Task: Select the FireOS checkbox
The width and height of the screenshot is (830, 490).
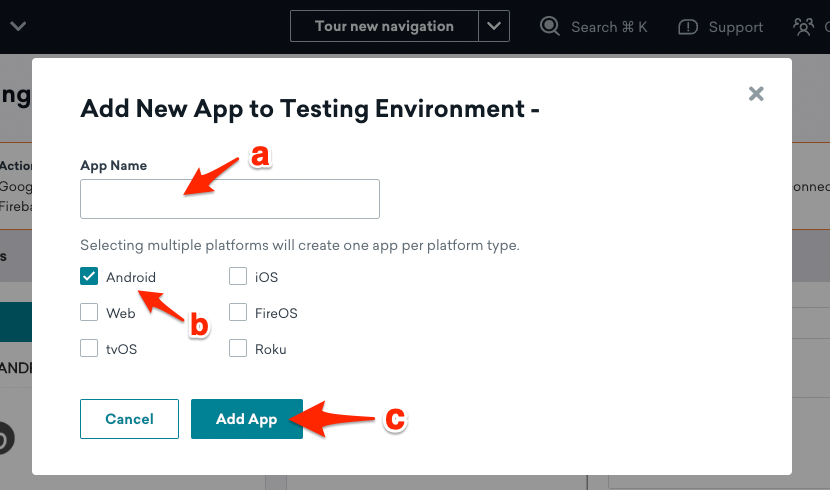Action: 238,312
